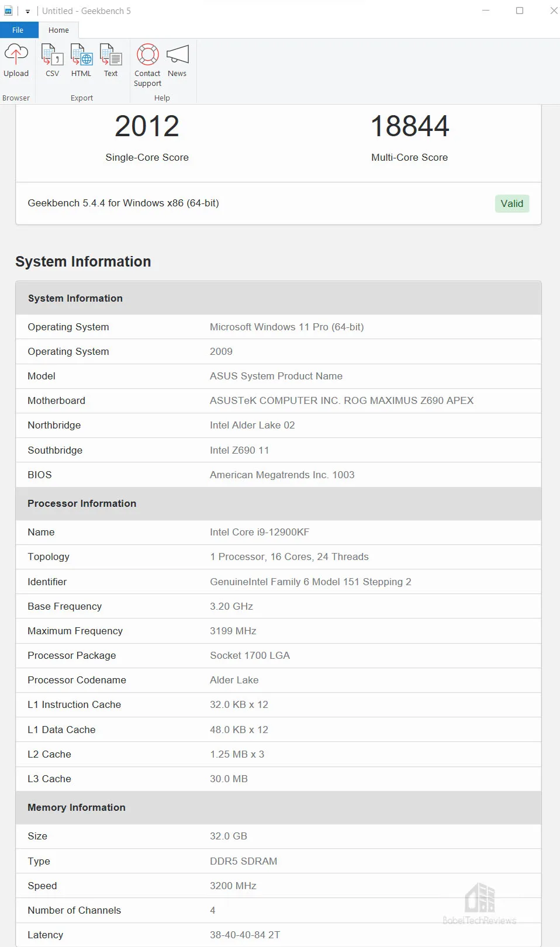This screenshot has width=560, height=947.
Task: Select the multi-core score 18844
Action: click(x=410, y=126)
